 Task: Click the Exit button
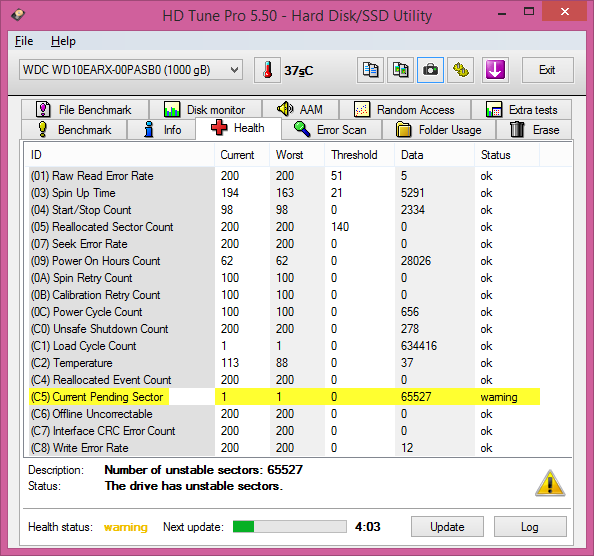tap(548, 70)
